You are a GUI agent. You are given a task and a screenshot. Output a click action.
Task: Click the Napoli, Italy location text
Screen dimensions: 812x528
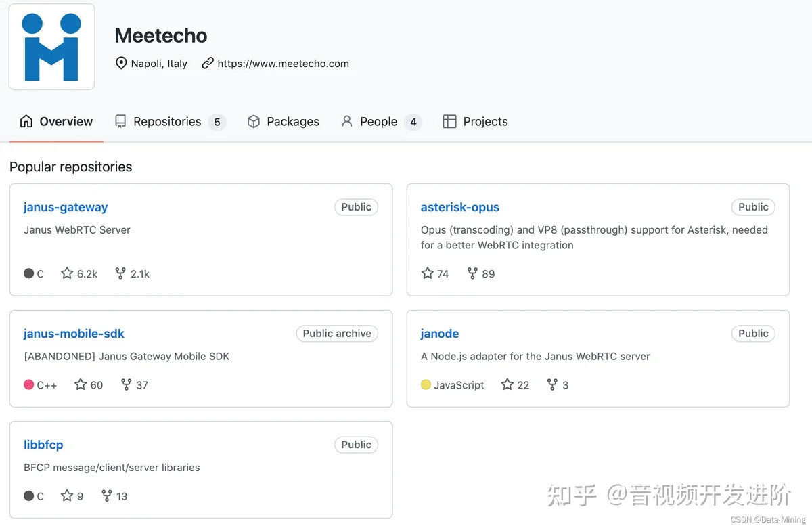[159, 64]
